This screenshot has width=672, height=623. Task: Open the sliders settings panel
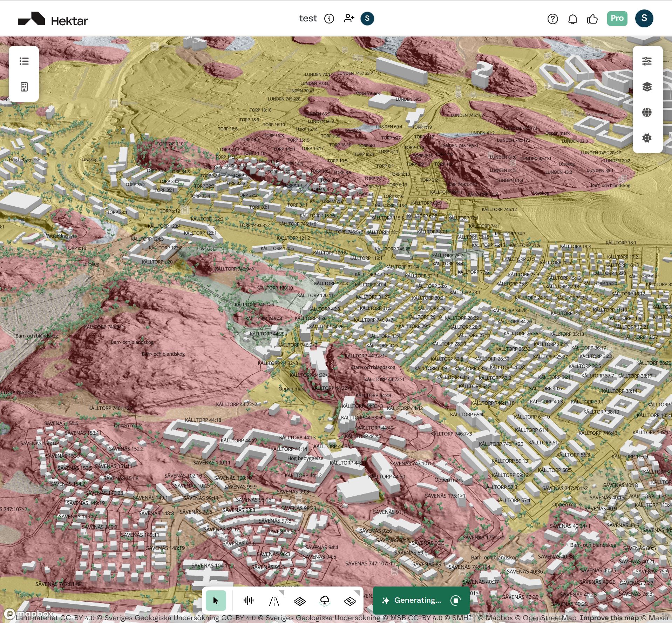(647, 61)
